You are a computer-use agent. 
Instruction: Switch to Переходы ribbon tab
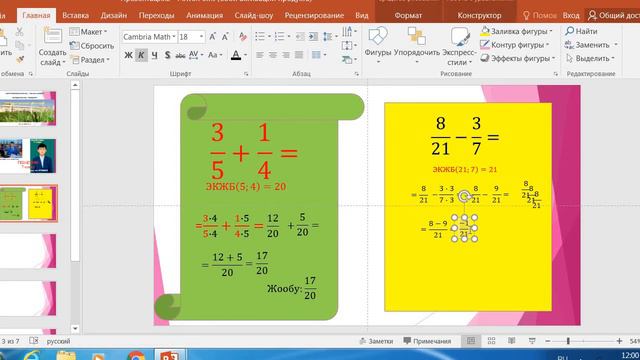(156, 16)
